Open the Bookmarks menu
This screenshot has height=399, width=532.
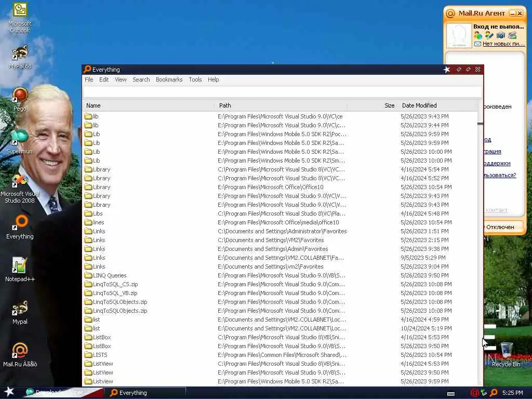[169, 79]
